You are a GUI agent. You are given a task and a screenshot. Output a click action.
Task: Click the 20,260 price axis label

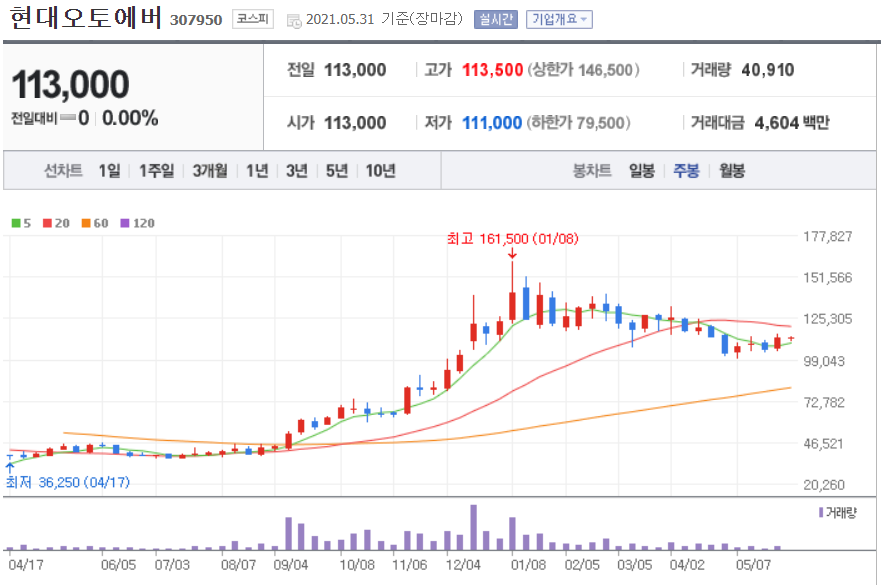click(824, 484)
